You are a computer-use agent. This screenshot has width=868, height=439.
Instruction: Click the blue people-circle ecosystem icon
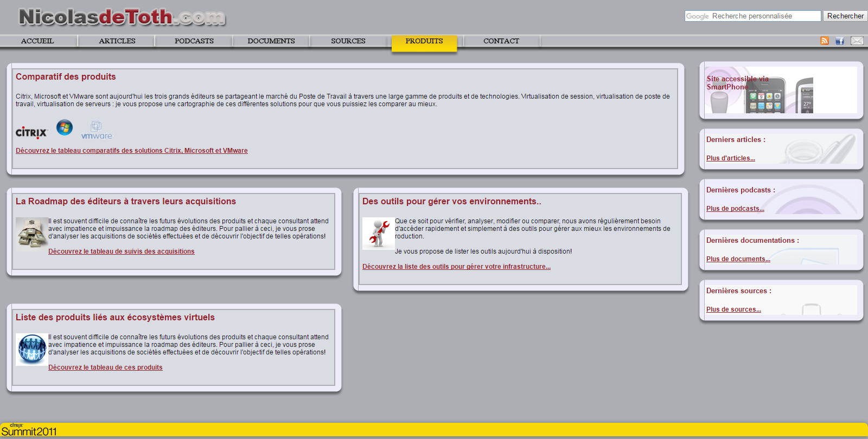[32, 350]
